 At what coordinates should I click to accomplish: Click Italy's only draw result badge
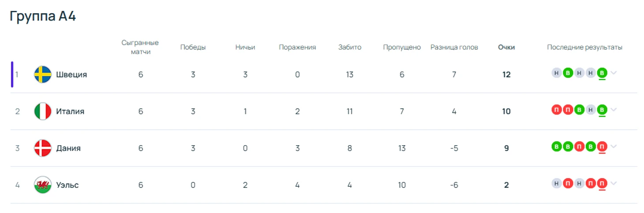(x=591, y=110)
